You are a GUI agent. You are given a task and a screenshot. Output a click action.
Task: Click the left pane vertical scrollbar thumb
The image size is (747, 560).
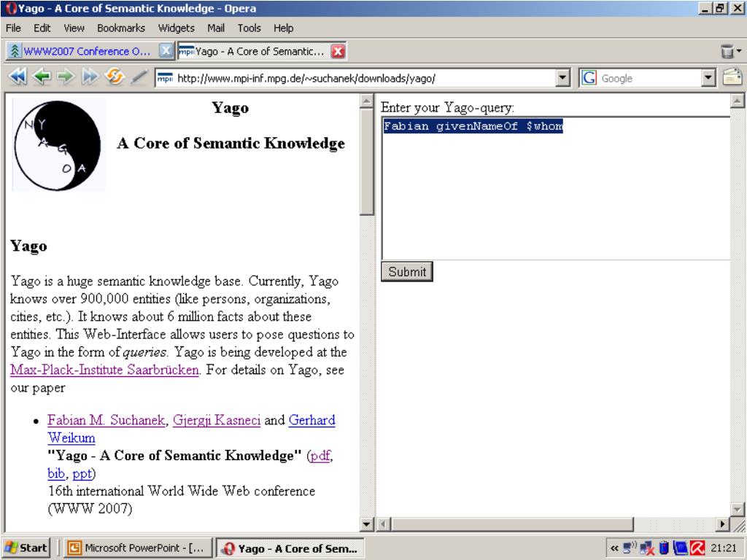[x=366, y=162]
